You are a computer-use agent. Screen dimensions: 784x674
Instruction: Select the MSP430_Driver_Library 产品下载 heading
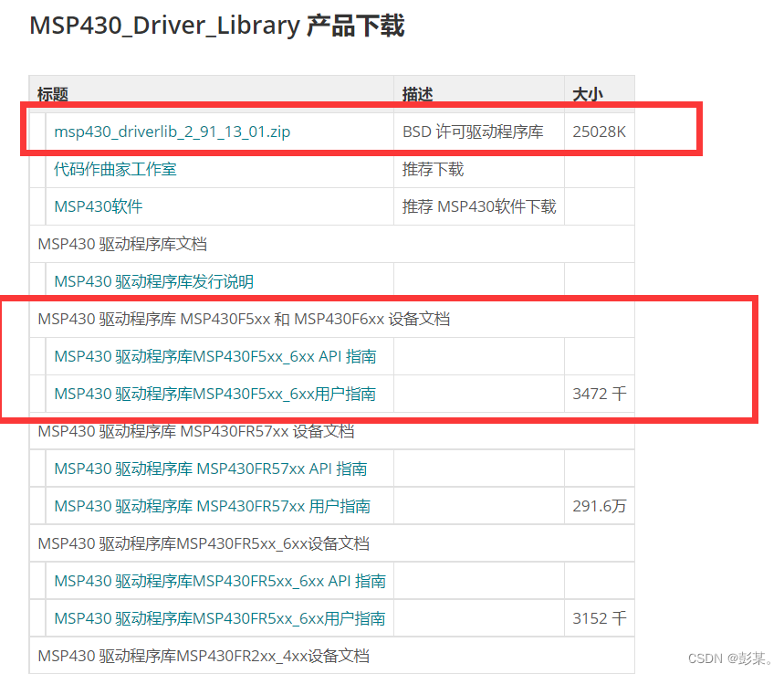tap(217, 26)
